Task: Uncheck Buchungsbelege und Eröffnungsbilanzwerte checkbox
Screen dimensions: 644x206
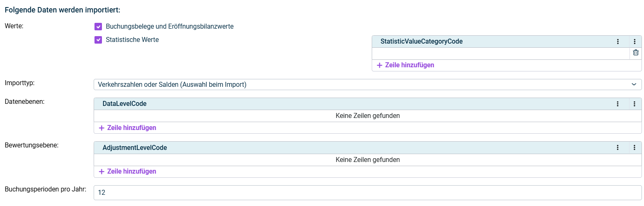Action: point(98,27)
